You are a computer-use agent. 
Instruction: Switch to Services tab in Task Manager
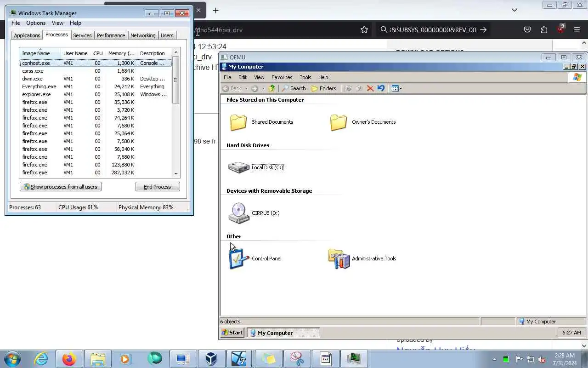[x=82, y=35]
